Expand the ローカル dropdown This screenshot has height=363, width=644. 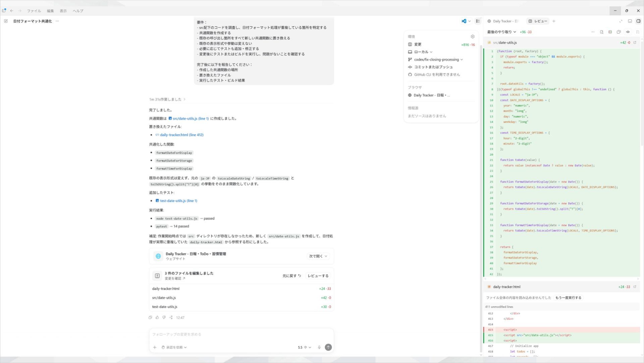(x=420, y=52)
